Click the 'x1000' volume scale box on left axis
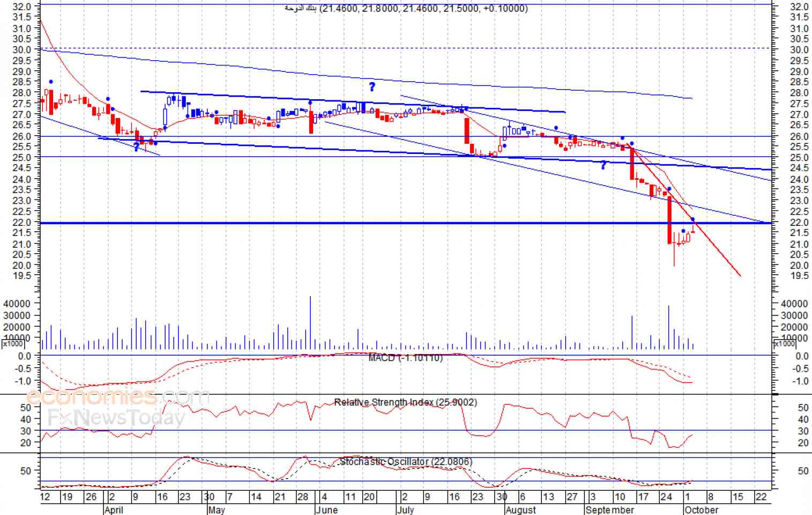This screenshot has width=812, height=515. (x=13, y=344)
